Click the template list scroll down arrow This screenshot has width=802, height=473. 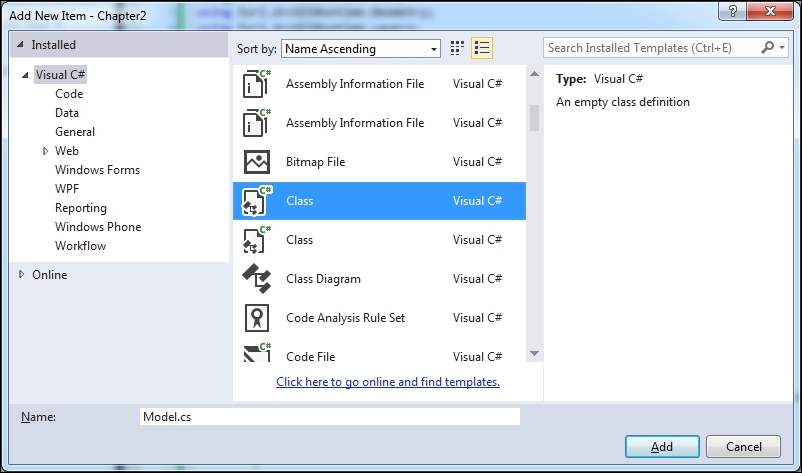point(534,353)
